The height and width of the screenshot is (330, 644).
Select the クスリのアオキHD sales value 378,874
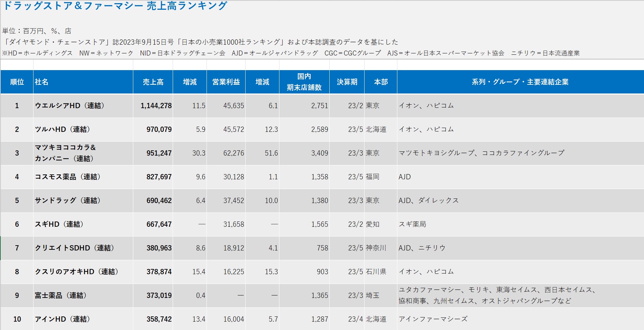159,272
